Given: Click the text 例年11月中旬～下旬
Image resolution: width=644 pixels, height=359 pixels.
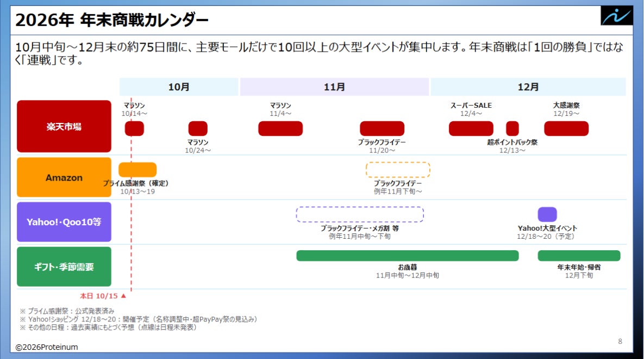Looking at the screenshot, I should click(x=360, y=237).
